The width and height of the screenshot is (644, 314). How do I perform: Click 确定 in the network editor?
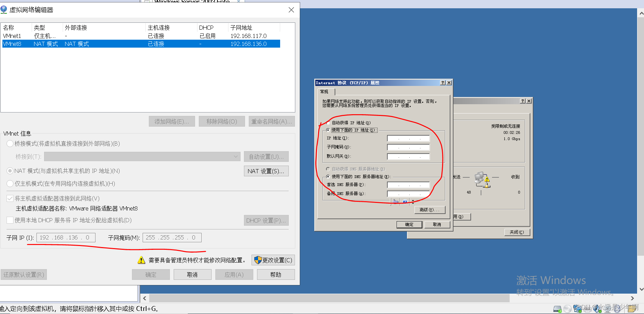tap(151, 275)
